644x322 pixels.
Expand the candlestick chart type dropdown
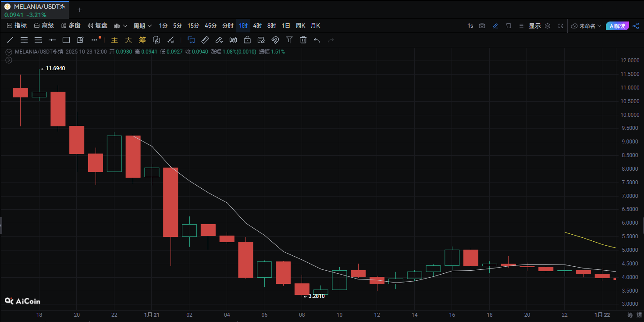tap(121, 26)
